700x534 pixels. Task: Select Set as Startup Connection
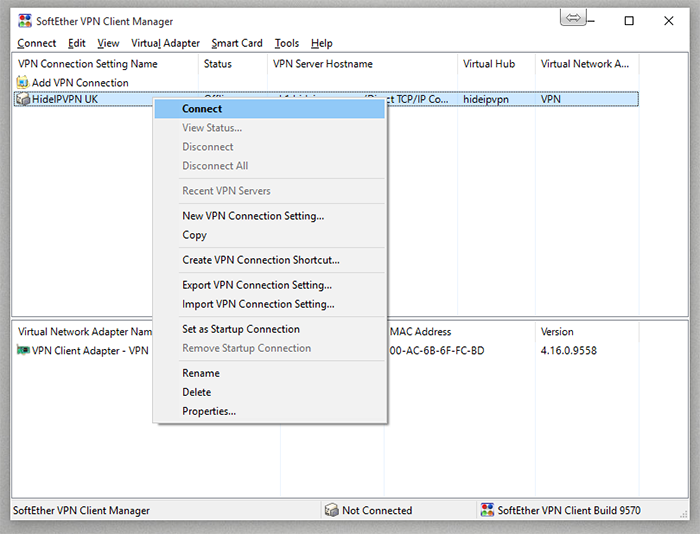pos(270,330)
